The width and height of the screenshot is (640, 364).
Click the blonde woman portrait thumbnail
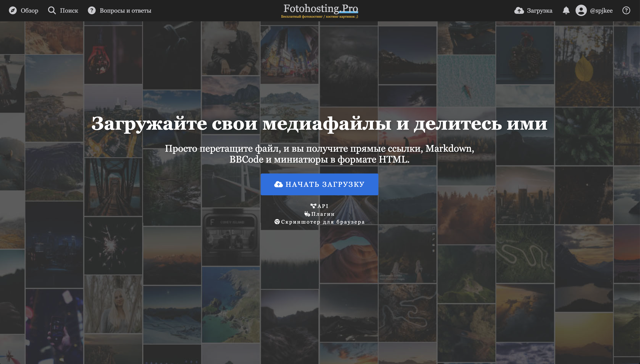point(113,304)
